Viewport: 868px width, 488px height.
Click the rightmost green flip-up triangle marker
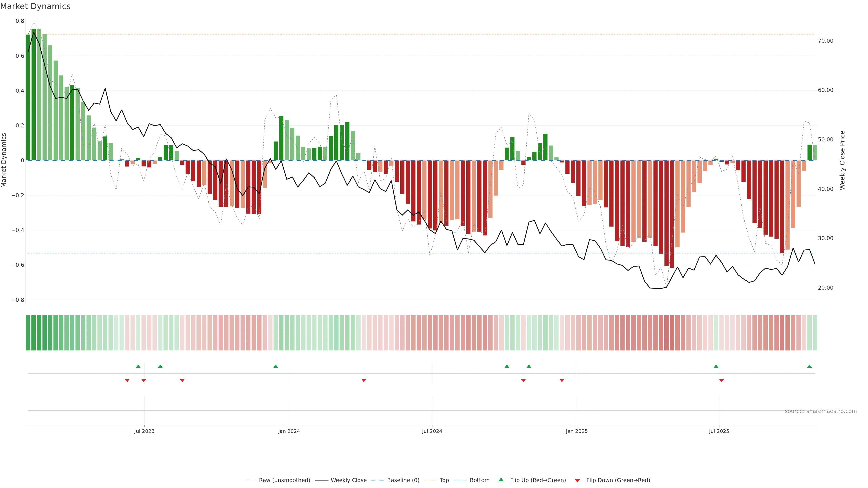pos(809,366)
